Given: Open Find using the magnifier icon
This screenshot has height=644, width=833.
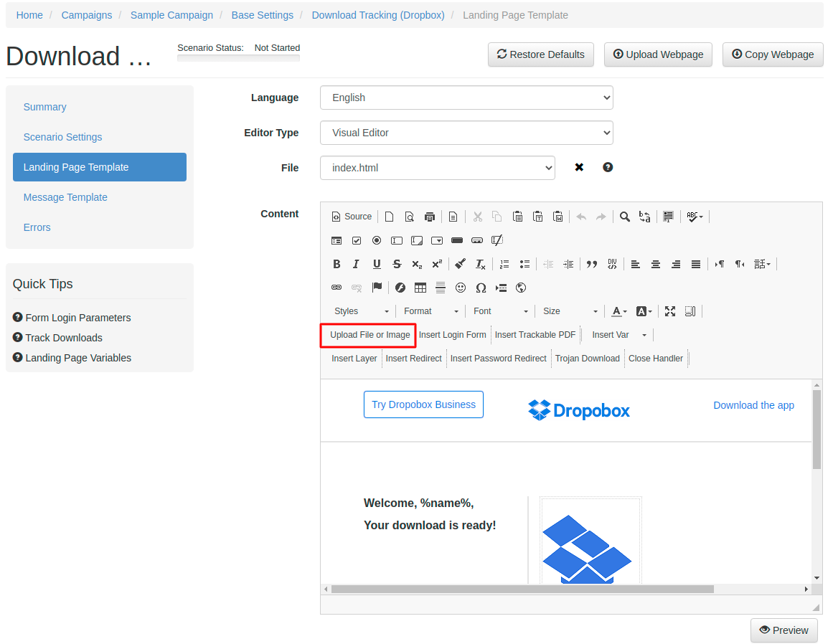Looking at the screenshot, I should tap(625, 217).
